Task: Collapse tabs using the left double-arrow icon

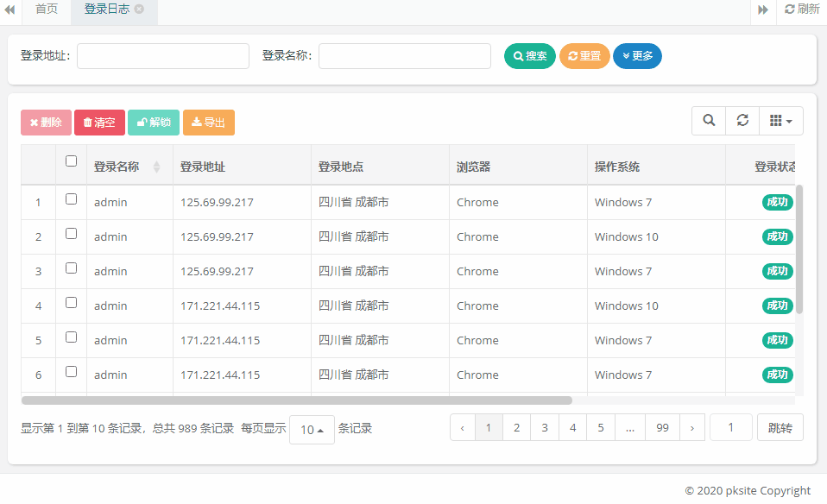Action: point(9,10)
